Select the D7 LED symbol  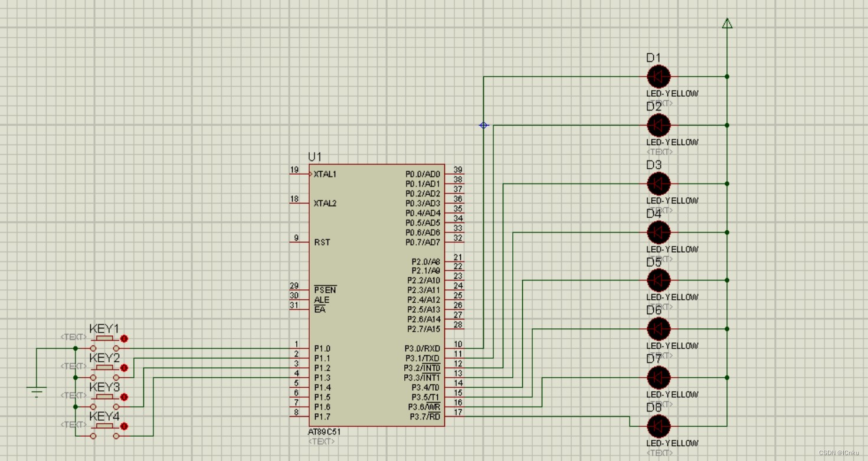pos(659,377)
